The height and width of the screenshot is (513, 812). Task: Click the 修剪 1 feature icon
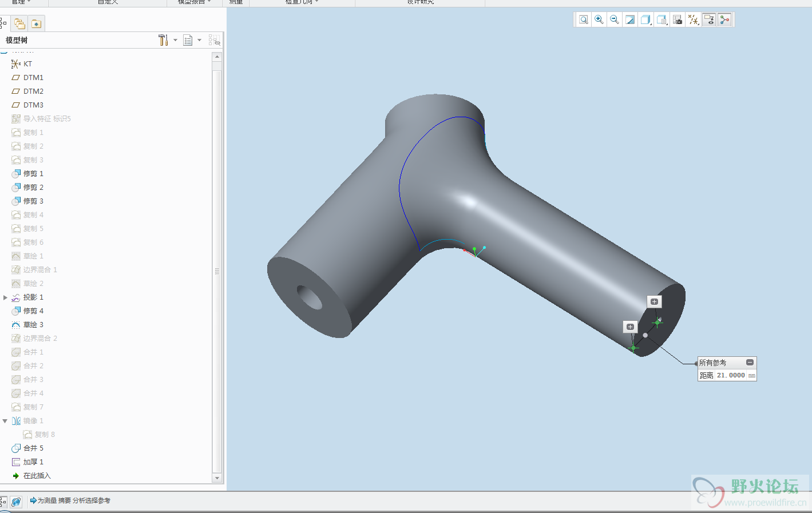click(x=16, y=174)
